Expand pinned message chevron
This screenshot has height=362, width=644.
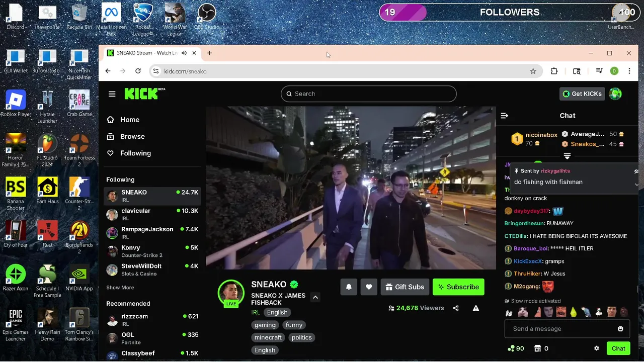tap(636, 185)
